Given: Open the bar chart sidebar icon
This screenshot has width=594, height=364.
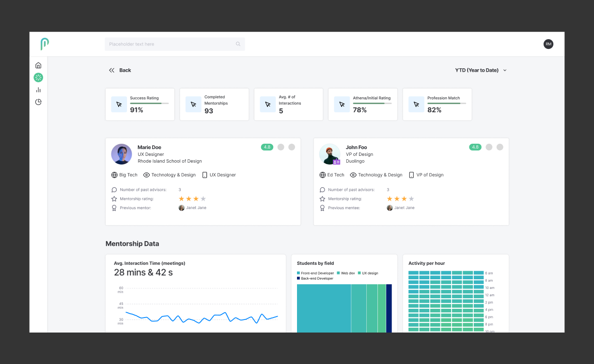Looking at the screenshot, I should pyautogui.click(x=38, y=90).
